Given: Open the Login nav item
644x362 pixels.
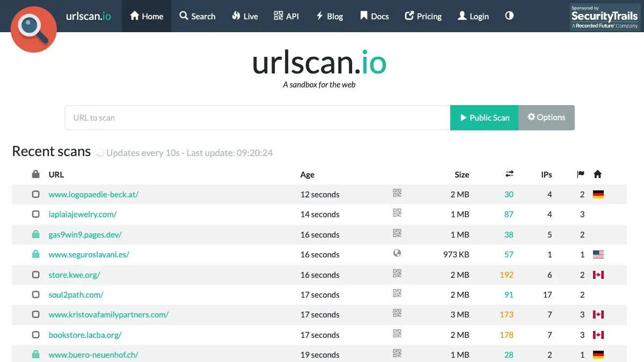Looking at the screenshot, I should click(x=473, y=16).
